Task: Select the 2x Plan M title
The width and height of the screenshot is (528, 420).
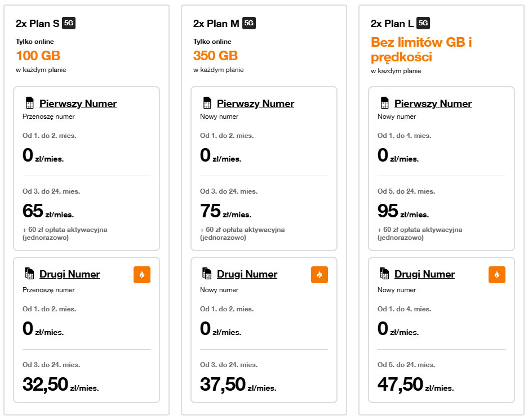Action: coord(216,23)
